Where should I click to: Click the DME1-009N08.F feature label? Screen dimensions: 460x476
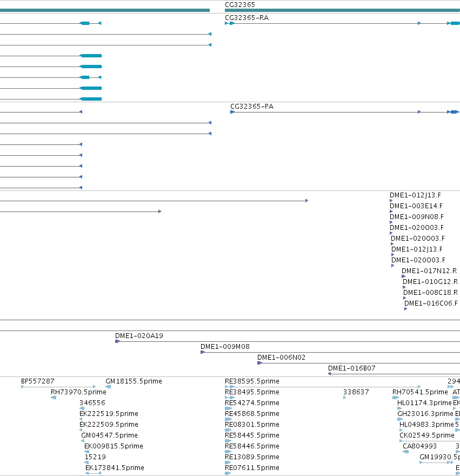(417, 217)
